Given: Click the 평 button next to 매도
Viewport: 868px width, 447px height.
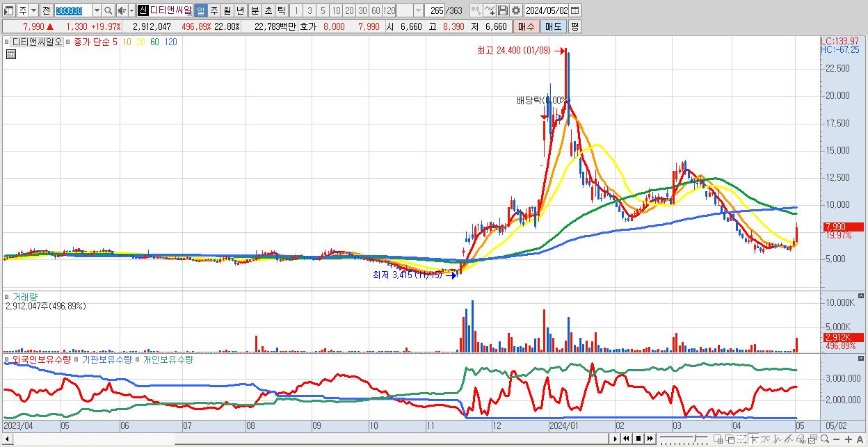Looking at the screenshot, I should [574, 26].
